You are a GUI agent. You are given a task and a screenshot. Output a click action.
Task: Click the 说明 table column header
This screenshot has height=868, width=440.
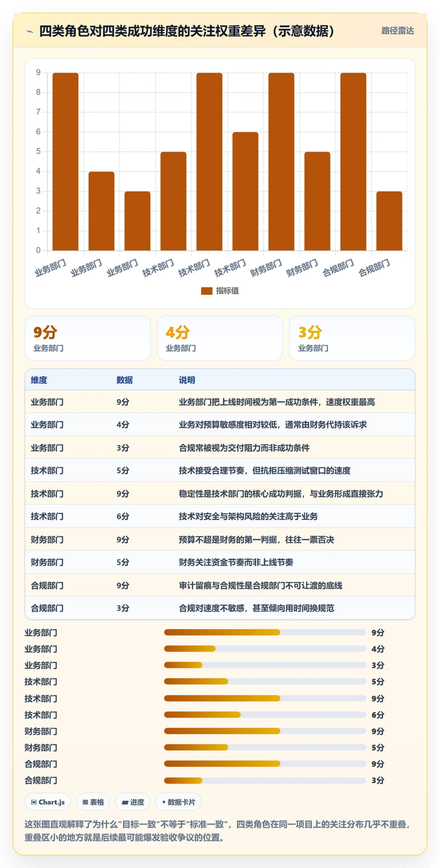(x=187, y=380)
